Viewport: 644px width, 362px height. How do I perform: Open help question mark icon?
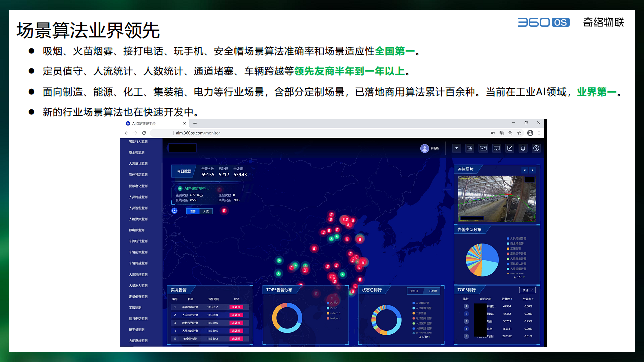point(536,148)
